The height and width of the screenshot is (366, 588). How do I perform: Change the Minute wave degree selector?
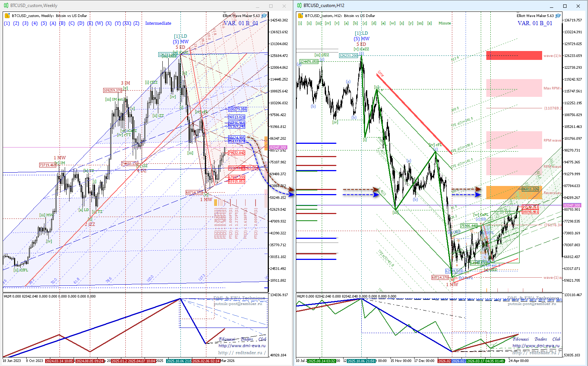(x=445, y=23)
